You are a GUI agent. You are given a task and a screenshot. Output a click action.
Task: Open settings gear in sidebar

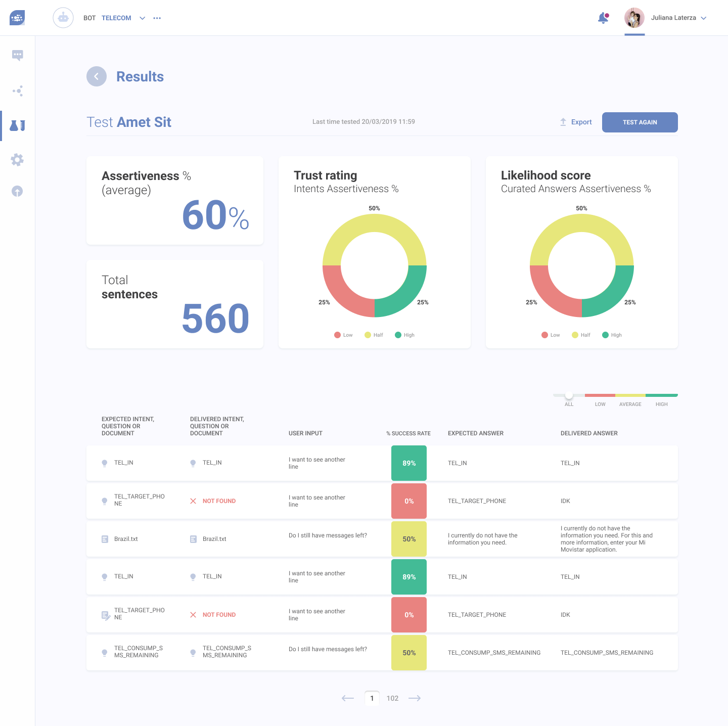click(17, 160)
